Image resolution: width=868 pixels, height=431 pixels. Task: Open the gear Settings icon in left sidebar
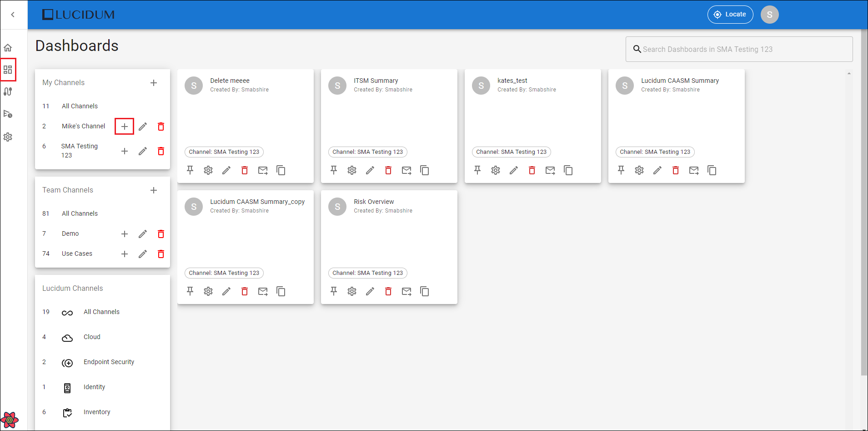coord(8,137)
